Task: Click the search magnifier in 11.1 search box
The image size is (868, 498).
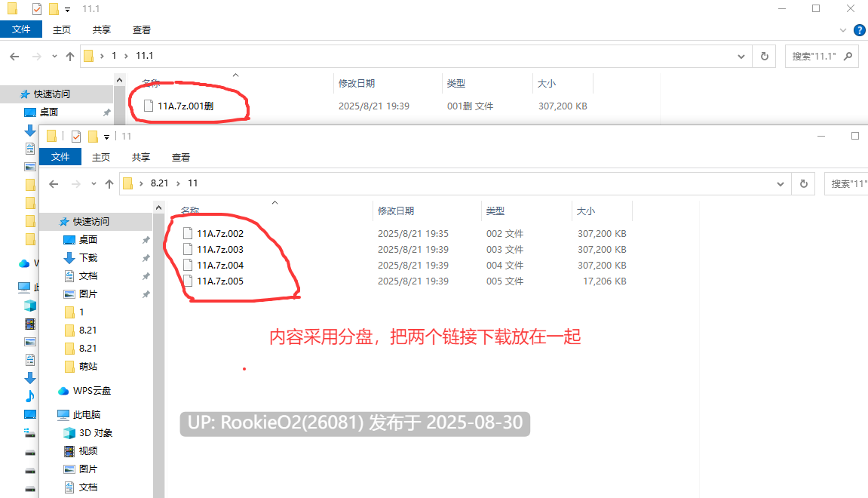Action: tap(848, 56)
